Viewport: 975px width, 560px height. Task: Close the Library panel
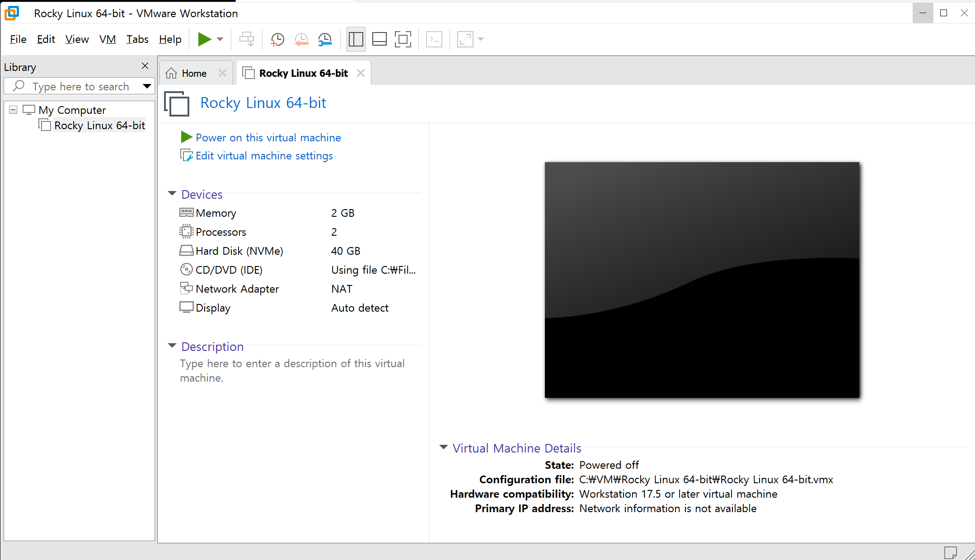coord(145,66)
